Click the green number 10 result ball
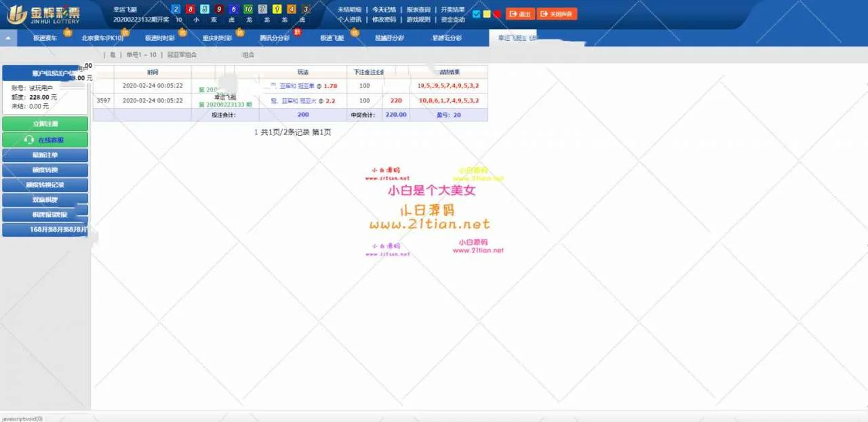Image resolution: width=868 pixels, height=422 pixels. tap(248, 9)
